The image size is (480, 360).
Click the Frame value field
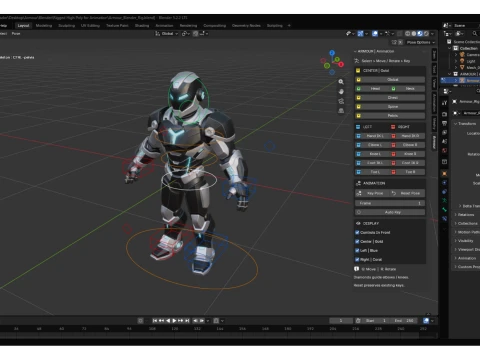390,203
